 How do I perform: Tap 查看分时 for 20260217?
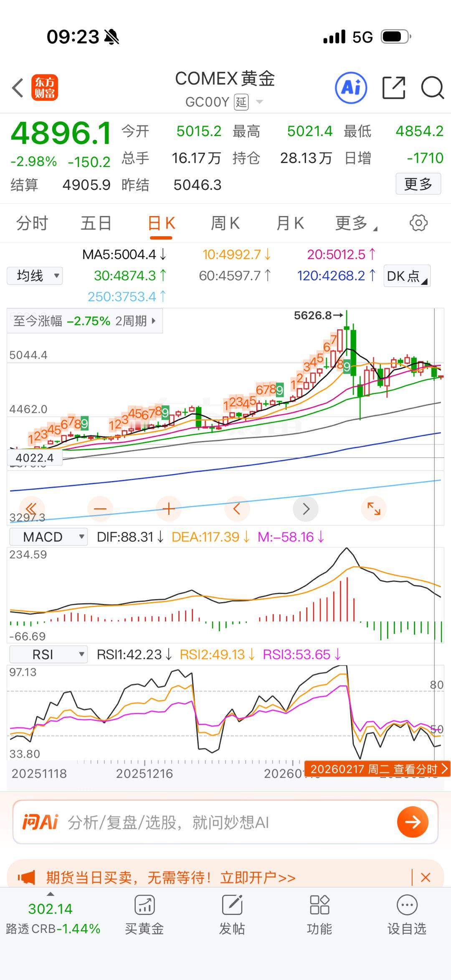(x=378, y=769)
